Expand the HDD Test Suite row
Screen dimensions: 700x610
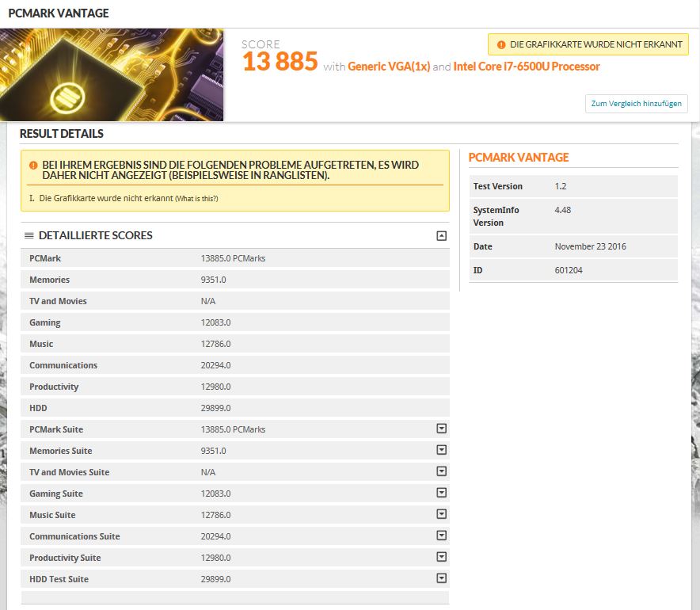[x=441, y=578]
